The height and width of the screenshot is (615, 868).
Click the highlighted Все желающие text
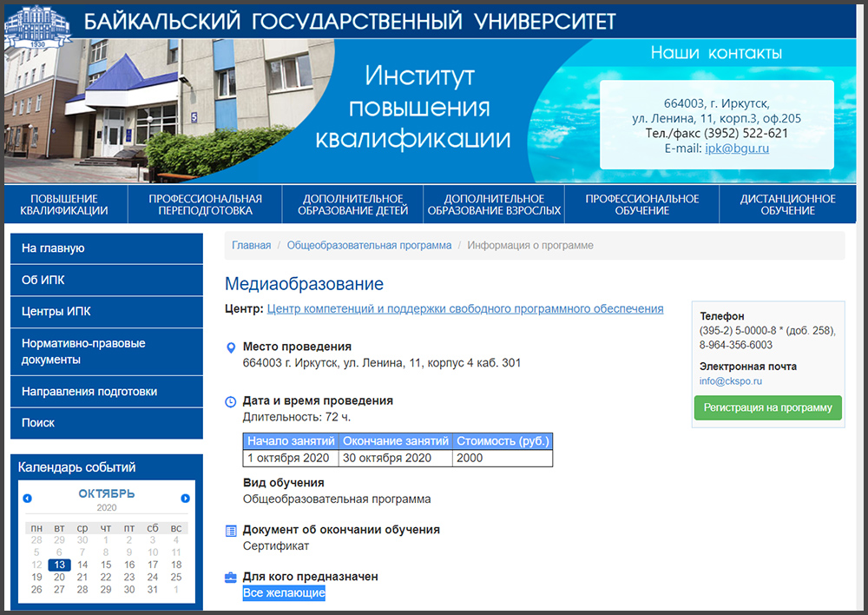(284, 592)
